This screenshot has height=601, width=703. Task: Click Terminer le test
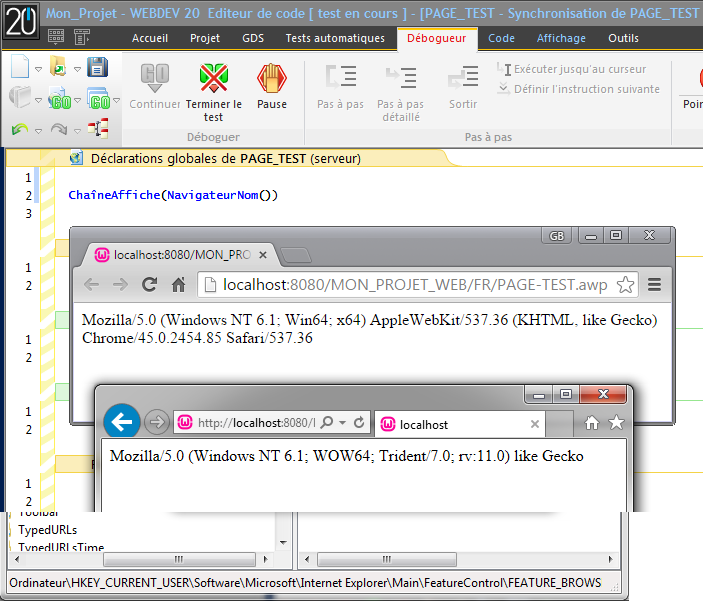click(213, 92)
